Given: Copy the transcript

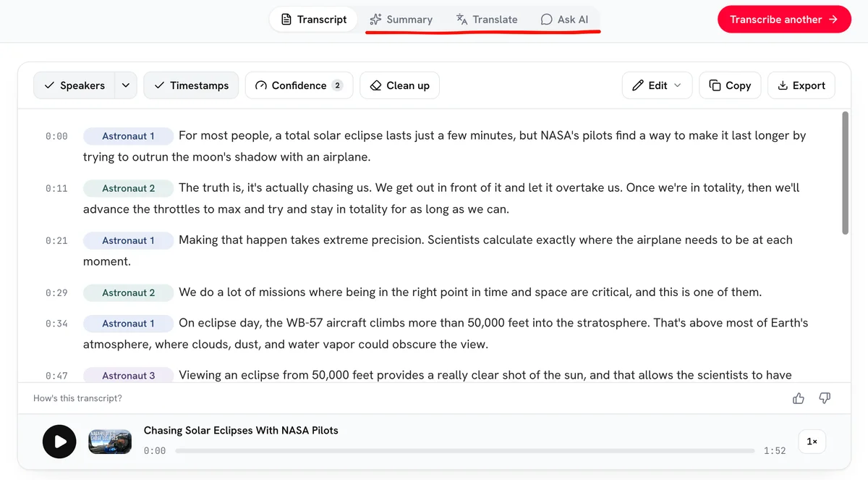Looking at the screenshot, I should click(x=730, y=85).
